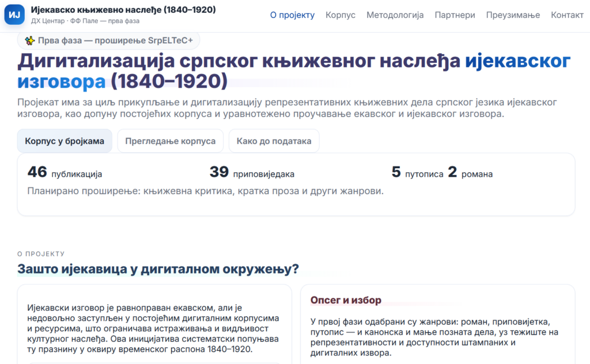Image resolution: width=590 pixels, height=364 pixels.
Task: Click the Опсег и избор card heading
Action: [346, 300]
